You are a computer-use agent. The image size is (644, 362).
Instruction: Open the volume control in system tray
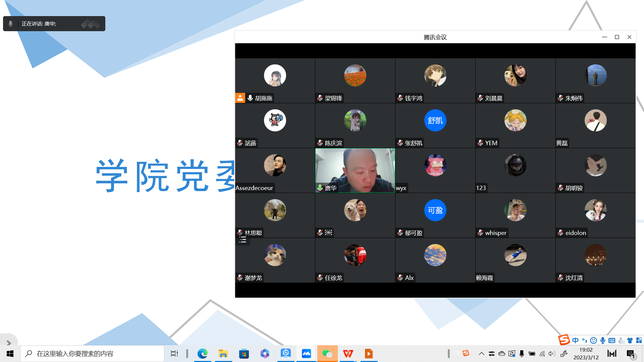pos(552,354)
